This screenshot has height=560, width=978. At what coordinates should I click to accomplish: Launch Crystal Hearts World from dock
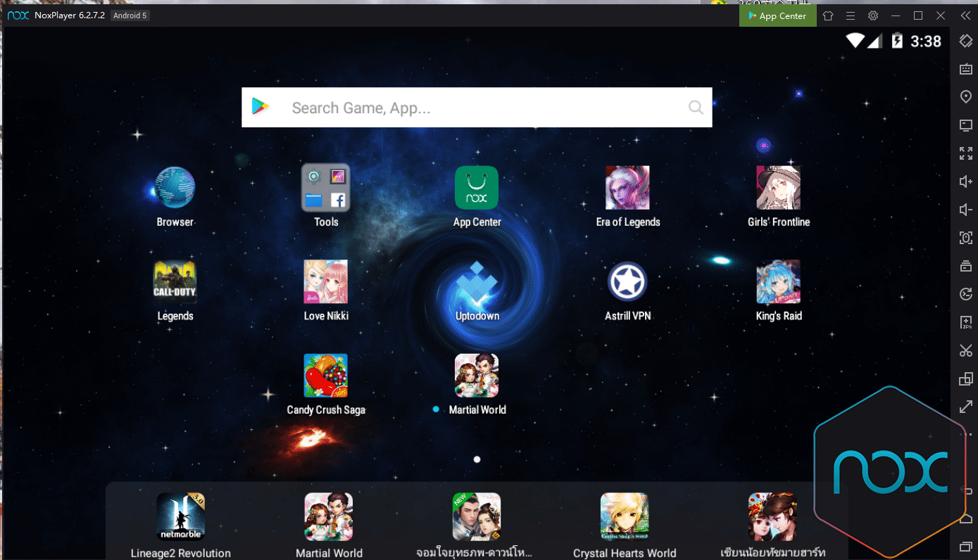coord(625,516)
